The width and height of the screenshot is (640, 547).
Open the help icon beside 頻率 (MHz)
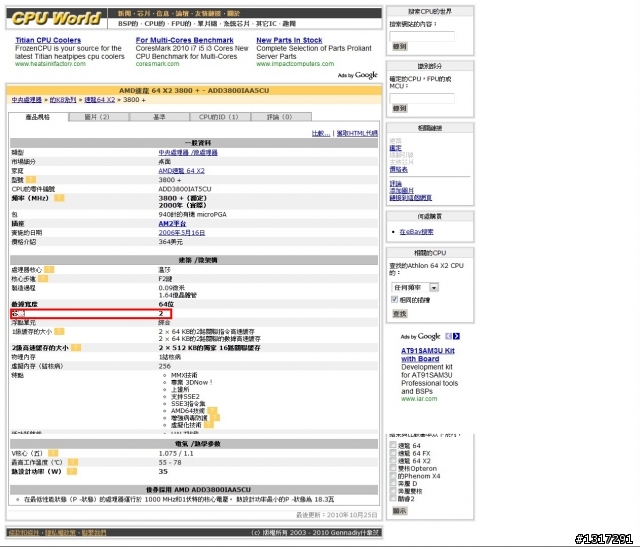coord(59,198)
